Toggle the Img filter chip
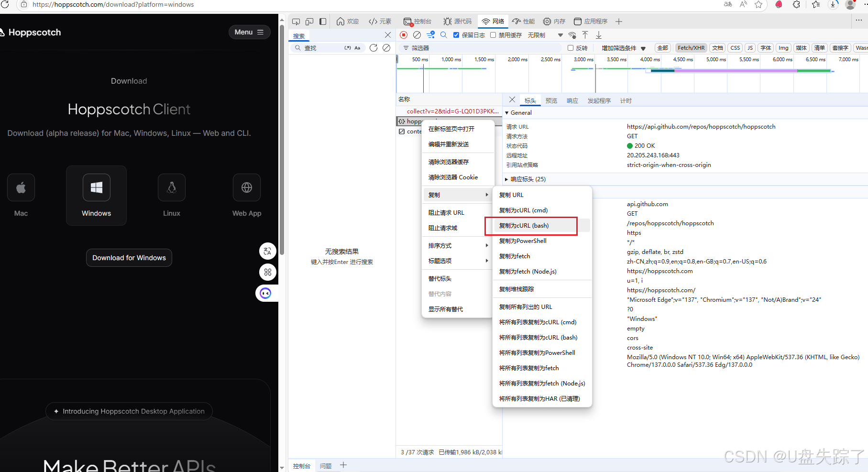 tap(783, 48)
